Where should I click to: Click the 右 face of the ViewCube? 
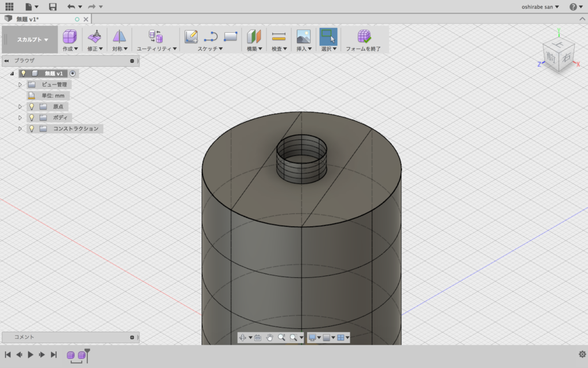coord(566,57)
